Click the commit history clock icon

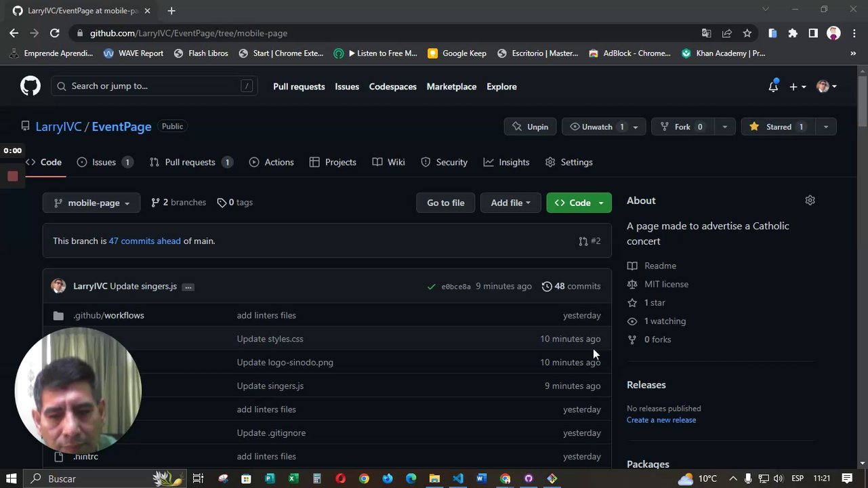(547, 286)
